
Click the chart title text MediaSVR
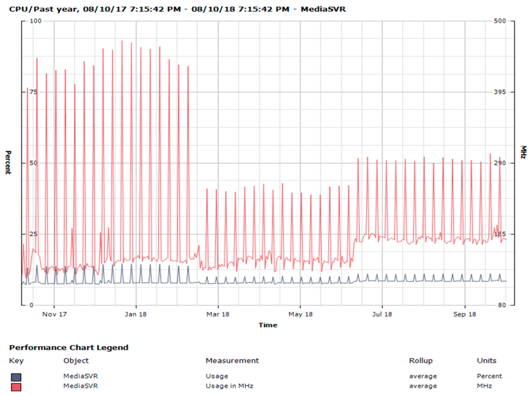(x=323, y=9)
